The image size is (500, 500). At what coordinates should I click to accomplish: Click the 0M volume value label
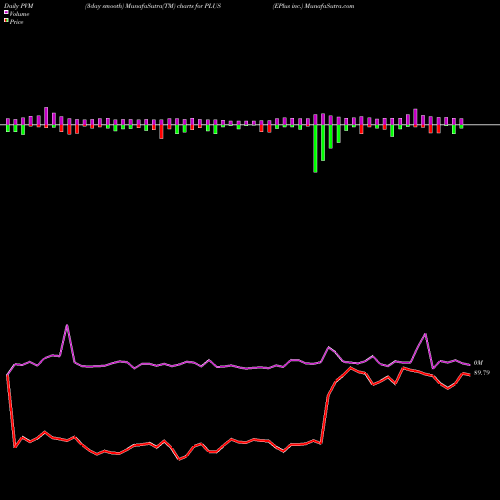click(478, 363)
